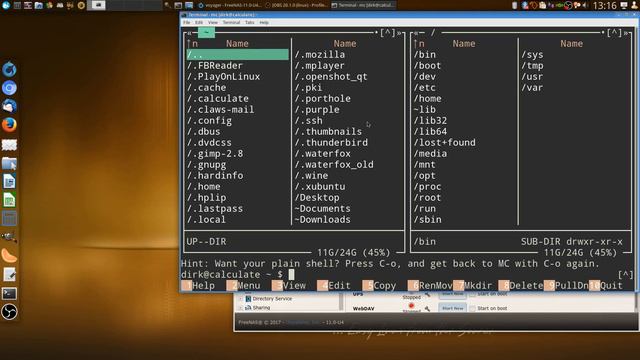Open the calculator dock icon
The width and height of the screenshot is (640, 360).
click(x=9, y=218)
